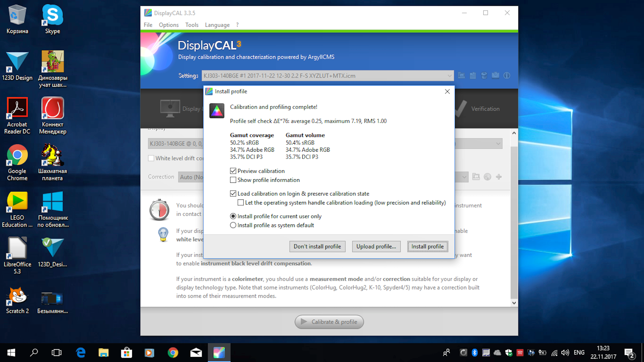Click the scrollbar down arrow in DisplayCAL
Screen dimensions: 644x362
click(x=514, y=303)
